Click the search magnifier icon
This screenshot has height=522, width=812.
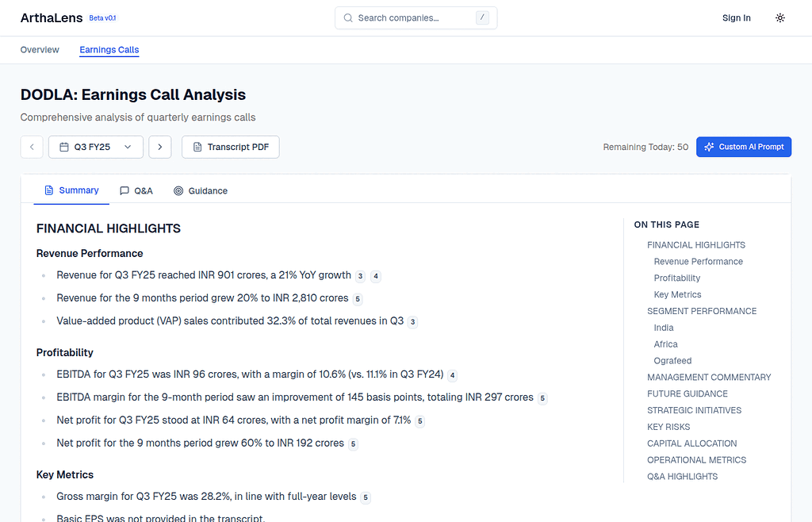click(x=348, y=18)
